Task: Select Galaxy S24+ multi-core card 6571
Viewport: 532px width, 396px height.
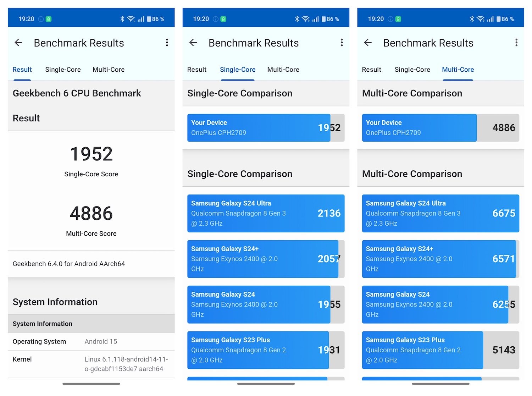Action: (440, 259)
